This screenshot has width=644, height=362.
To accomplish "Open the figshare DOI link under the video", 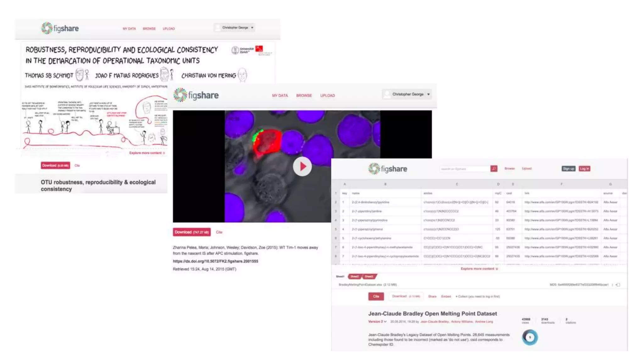I will pos(215,261).
